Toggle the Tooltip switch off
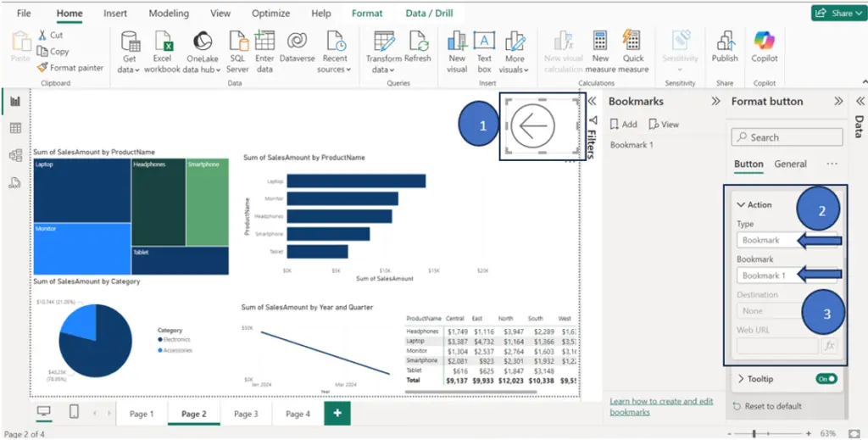 pos(826,379)
